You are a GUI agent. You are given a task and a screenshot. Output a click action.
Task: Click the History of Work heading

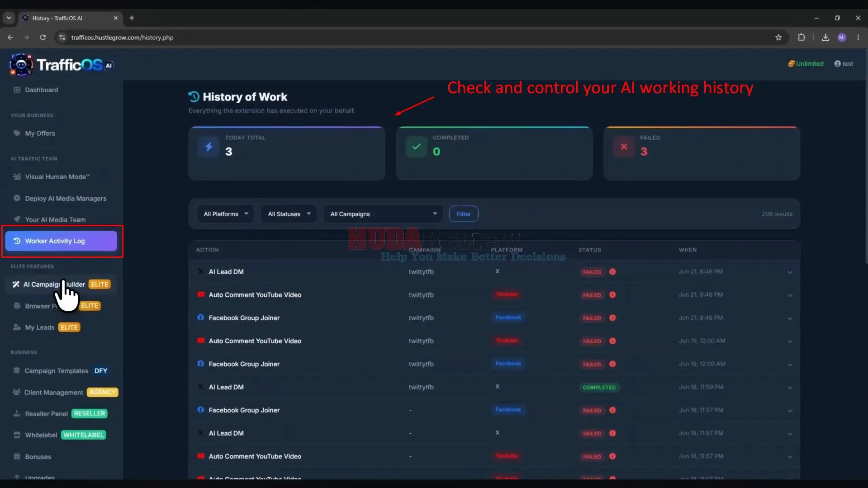(x=245, y=97)
